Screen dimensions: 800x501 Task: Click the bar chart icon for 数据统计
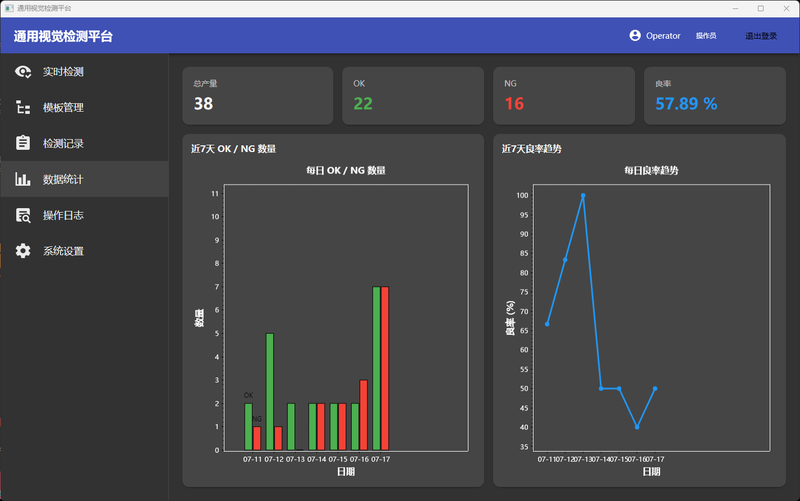click(x=23, y=179)
